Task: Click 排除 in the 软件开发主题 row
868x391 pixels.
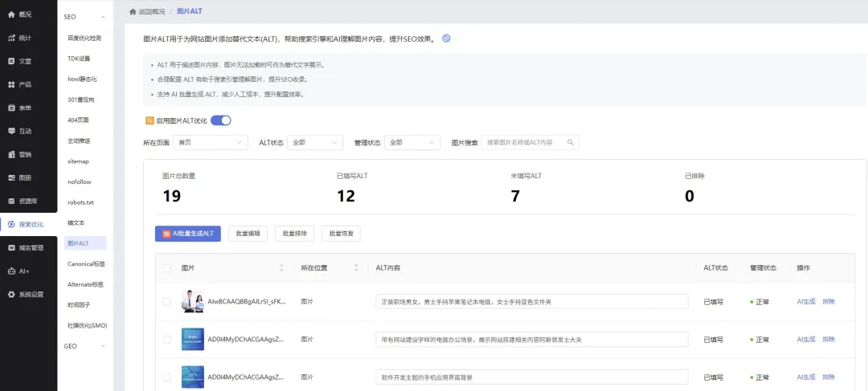Action: click(x=829, y=377)
